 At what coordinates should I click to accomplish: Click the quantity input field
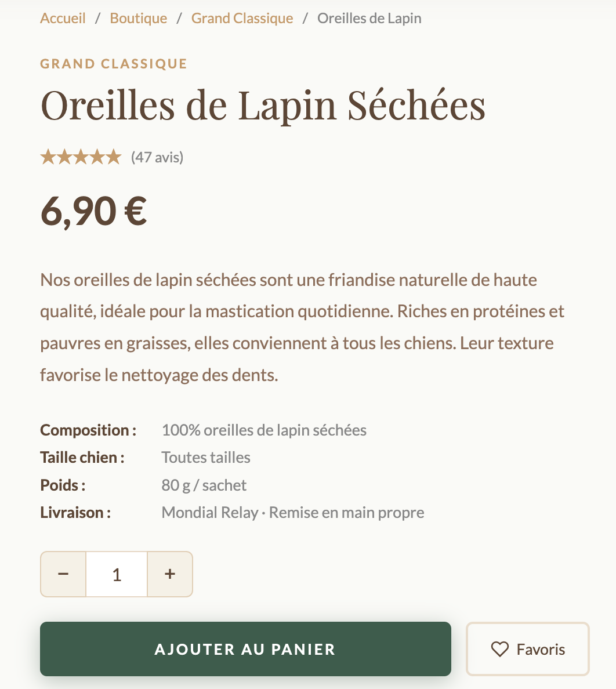tap(117, 574)
